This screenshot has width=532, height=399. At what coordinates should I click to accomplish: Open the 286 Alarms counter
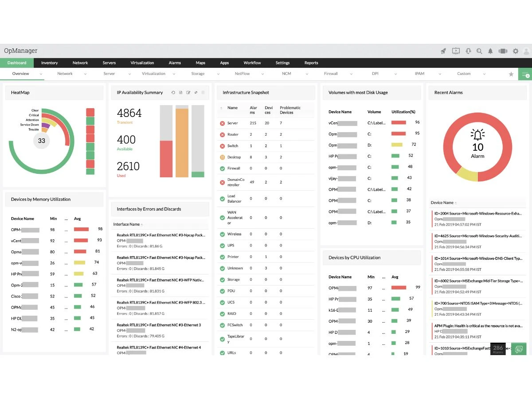coord(498,349)
